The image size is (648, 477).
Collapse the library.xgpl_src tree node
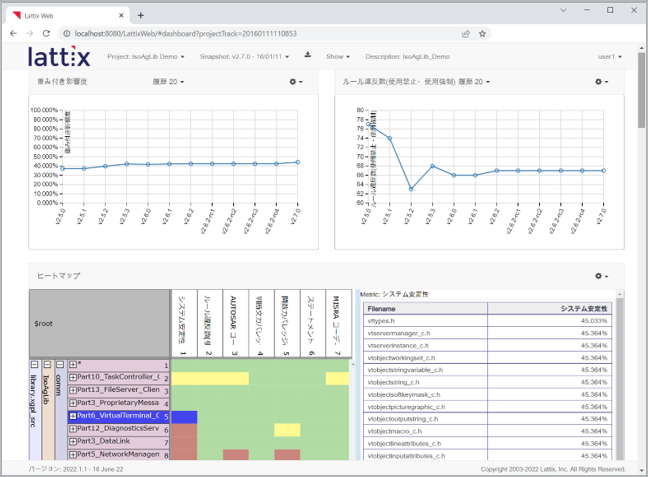pyautogui.click(x=34, y=365)
